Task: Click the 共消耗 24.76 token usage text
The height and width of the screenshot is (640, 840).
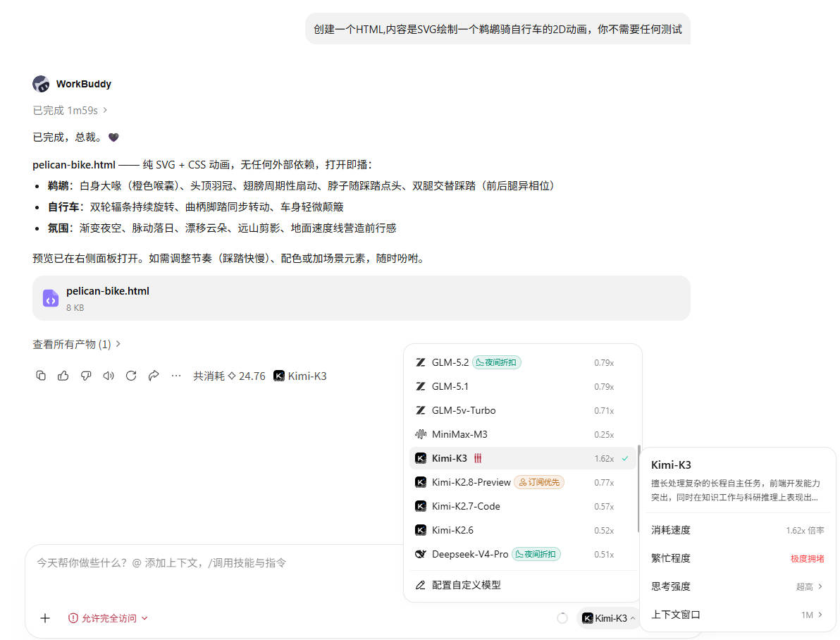Action: [229, 376]
